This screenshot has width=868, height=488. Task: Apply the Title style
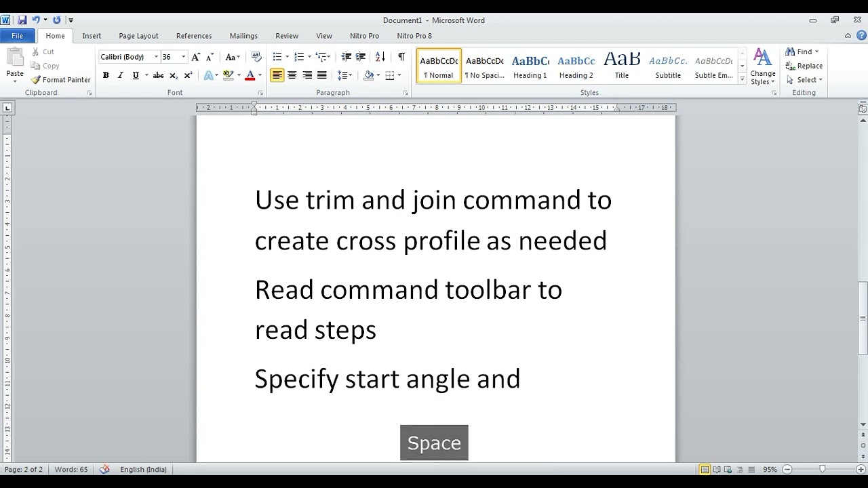pyautogui.click(x=622, y=66)
